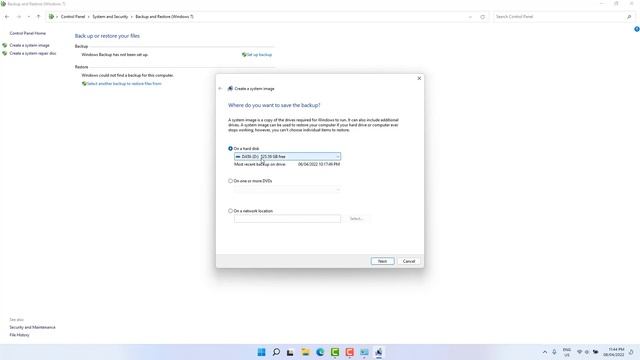Open Control Panel help icon
The width and height of the screenshot is (640, 360).
pyautogui.click(x=637, y=29)
